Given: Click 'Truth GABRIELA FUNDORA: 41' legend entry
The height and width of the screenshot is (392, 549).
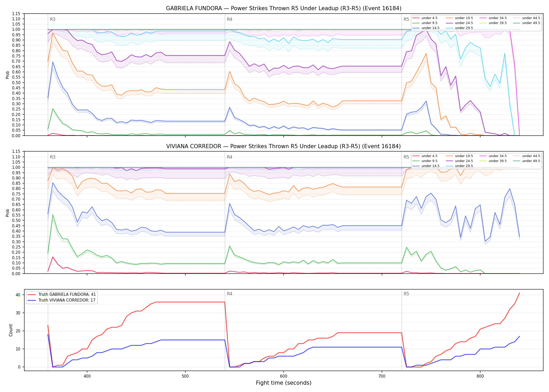Looking at the screenshot, I should click(62, 295).
